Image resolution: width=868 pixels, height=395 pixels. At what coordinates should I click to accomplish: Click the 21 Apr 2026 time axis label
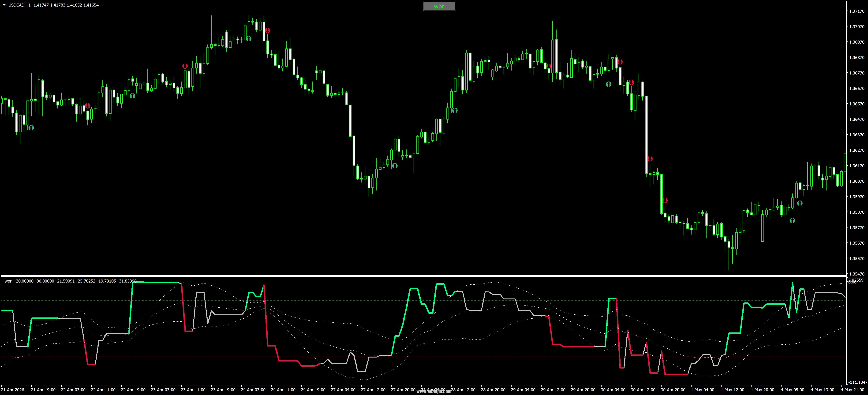point(13,390)
